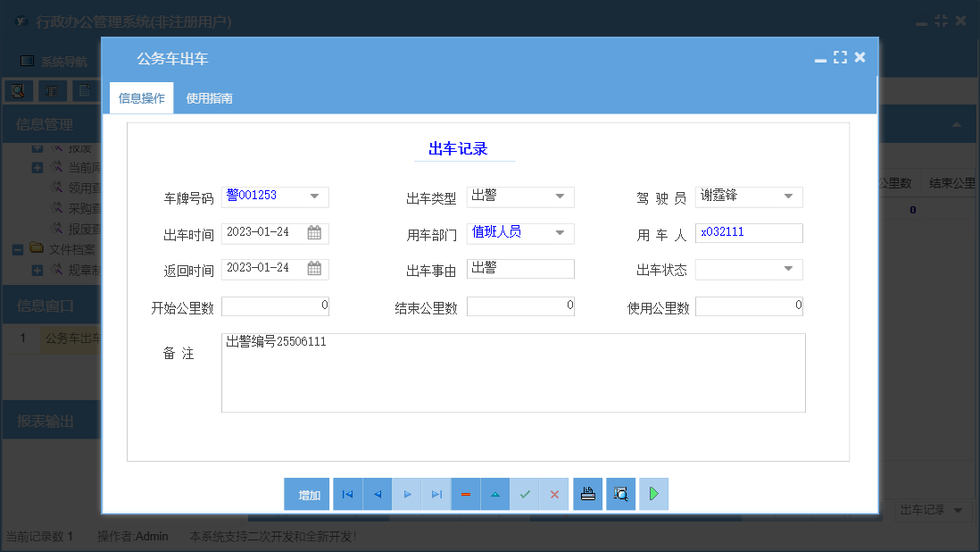Click the red X cancel edit icon
The height and width of the screenshot is (552, 980).
(x=554, y=494)
